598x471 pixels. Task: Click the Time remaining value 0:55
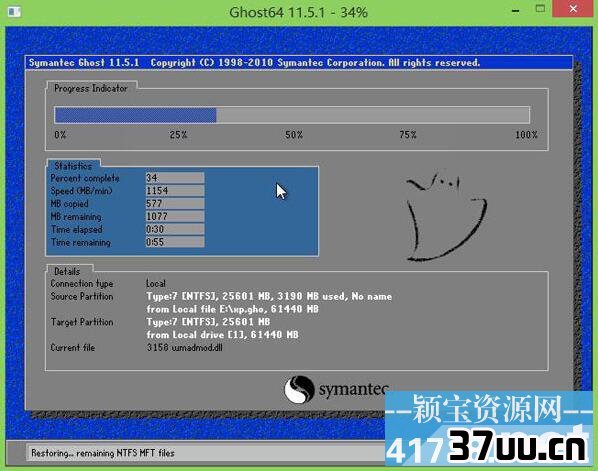pos(175,242)
